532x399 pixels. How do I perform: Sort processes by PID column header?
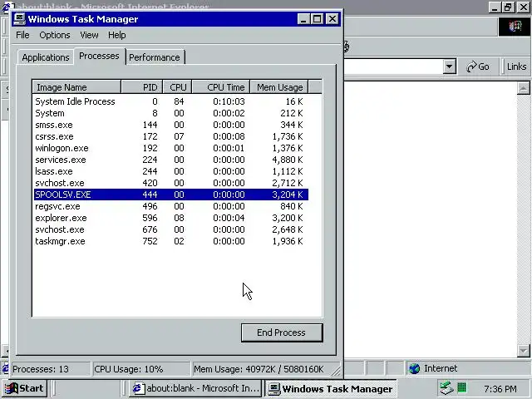pos(142,87)
